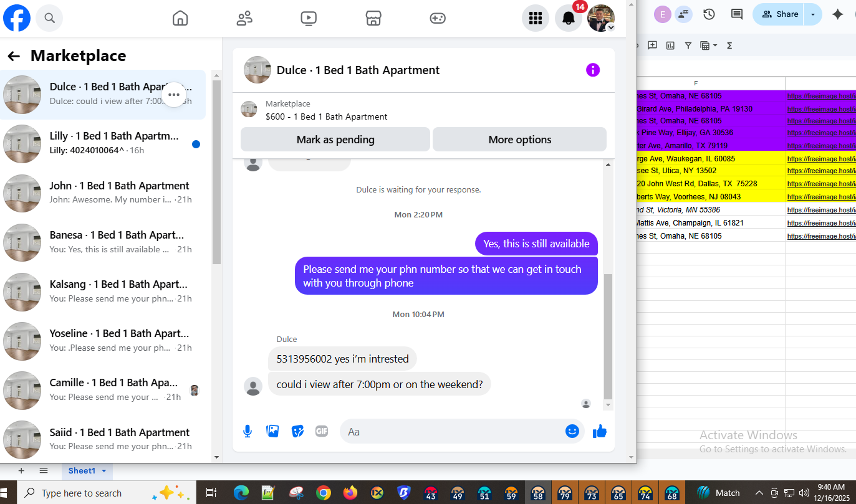The width and height of the screenshot is (856, 504).
Task: Attach a photo with the image icon
Action: tap(272, 431)
